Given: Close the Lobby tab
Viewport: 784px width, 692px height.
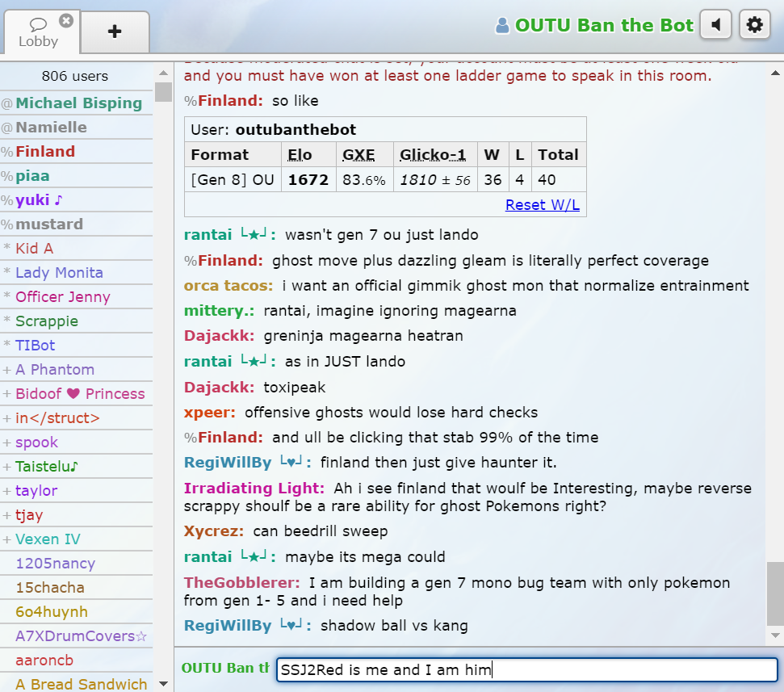Looking at the screenshot, I should tap(66, 20).
